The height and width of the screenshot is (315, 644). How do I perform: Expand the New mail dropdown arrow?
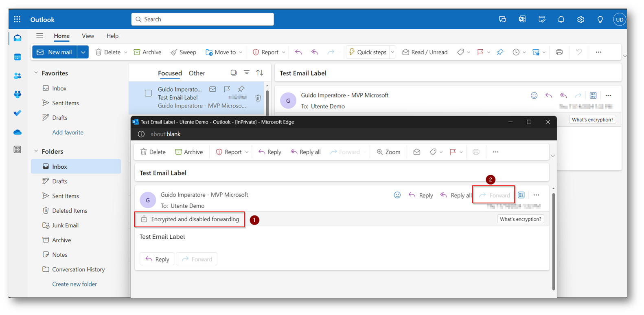point(83,52)
